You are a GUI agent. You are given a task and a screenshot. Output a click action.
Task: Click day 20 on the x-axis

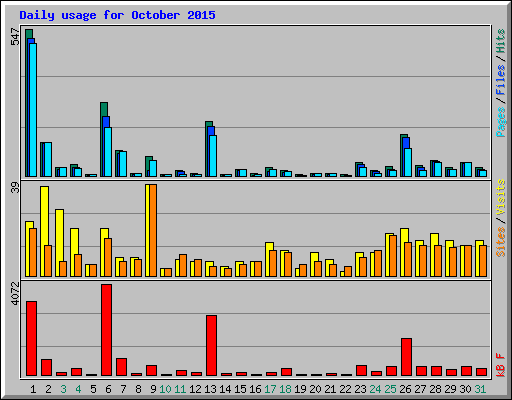(315, 389)
